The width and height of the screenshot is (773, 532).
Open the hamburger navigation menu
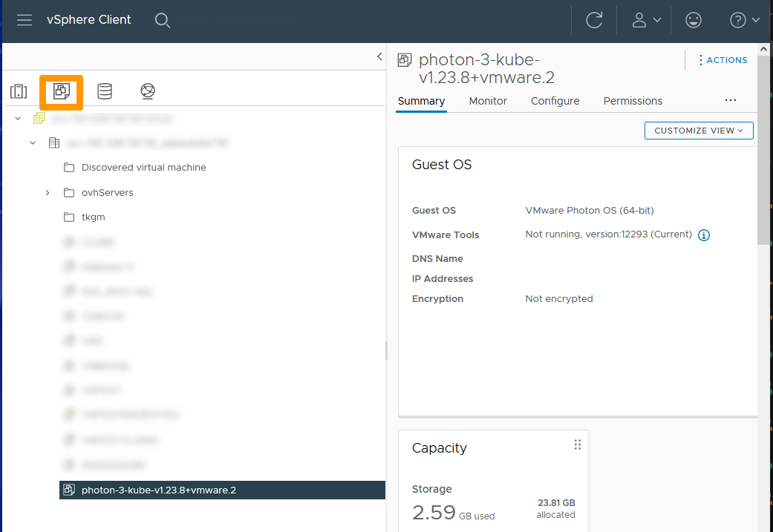point(25,20)
